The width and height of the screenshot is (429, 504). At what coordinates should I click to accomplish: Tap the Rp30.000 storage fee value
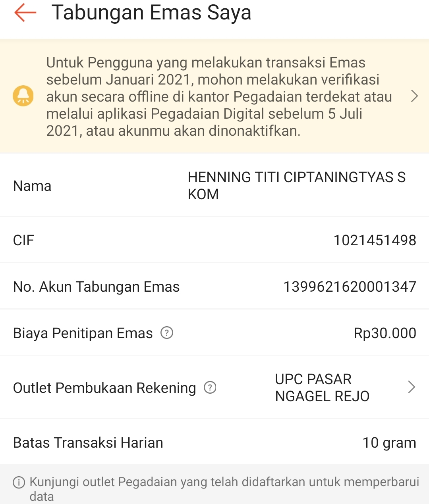pyautogui.click(x=385, y=333)
